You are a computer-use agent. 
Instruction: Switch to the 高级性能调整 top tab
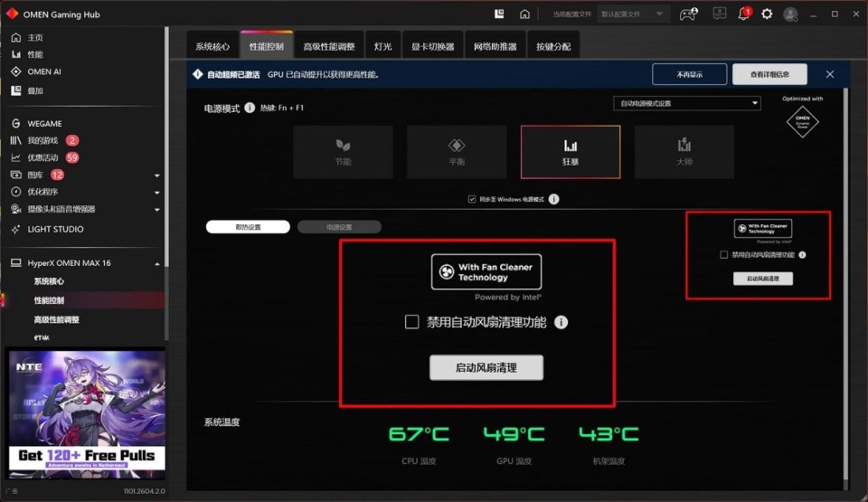(329, 46)
